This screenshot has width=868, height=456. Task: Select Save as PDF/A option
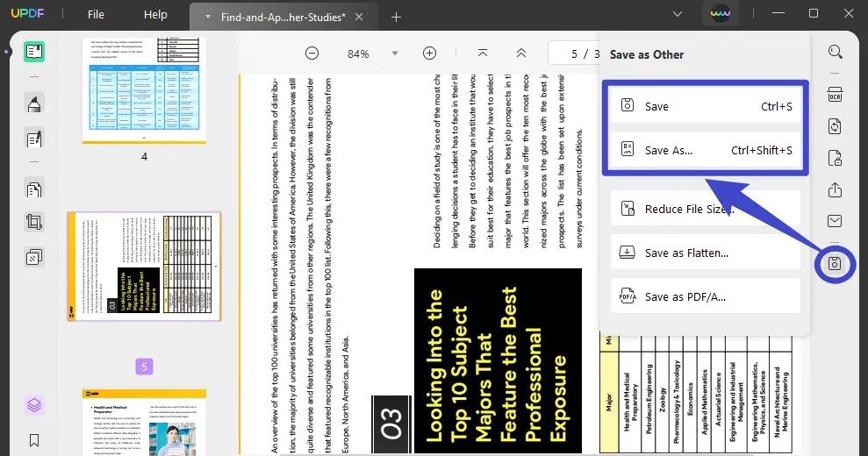point(706,296)
